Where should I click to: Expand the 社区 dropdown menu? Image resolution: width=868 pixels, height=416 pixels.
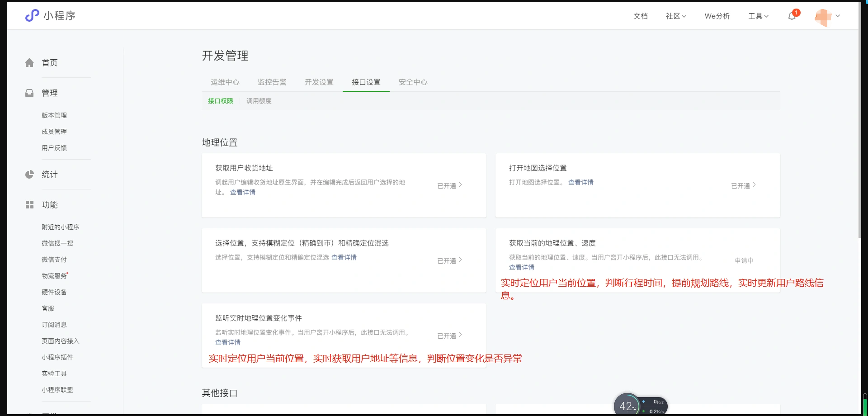(676, 16)
